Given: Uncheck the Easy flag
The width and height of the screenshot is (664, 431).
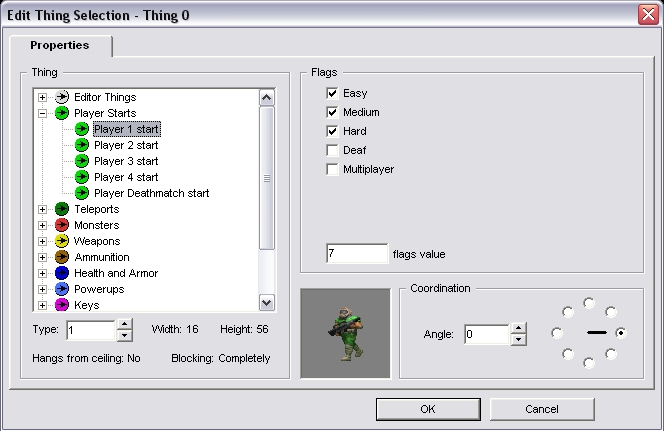Looking at the screenshot, I should click(332, 93).
